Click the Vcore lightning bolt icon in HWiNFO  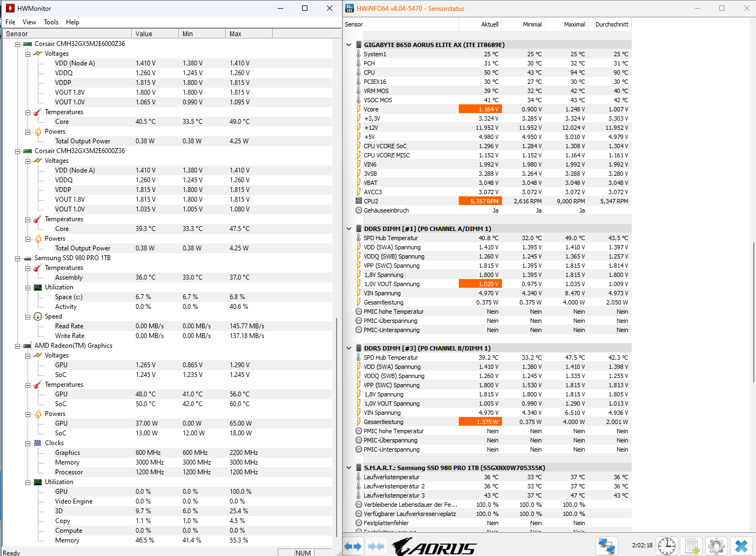(358, 109)
